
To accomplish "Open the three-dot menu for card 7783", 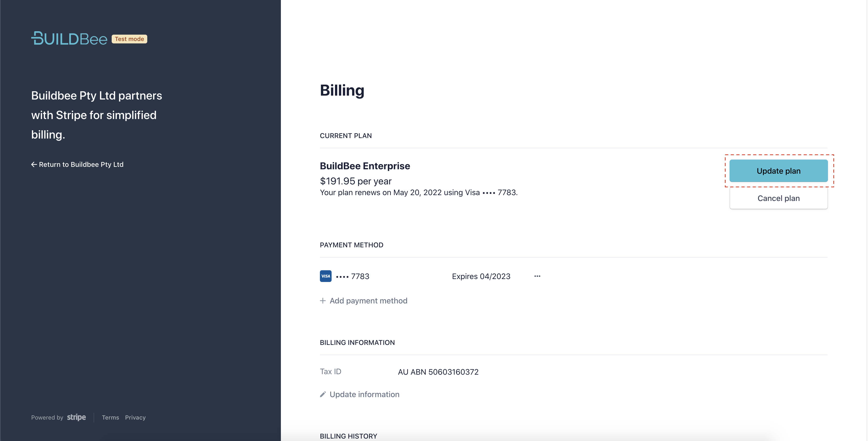I will [x=537, y=276].
